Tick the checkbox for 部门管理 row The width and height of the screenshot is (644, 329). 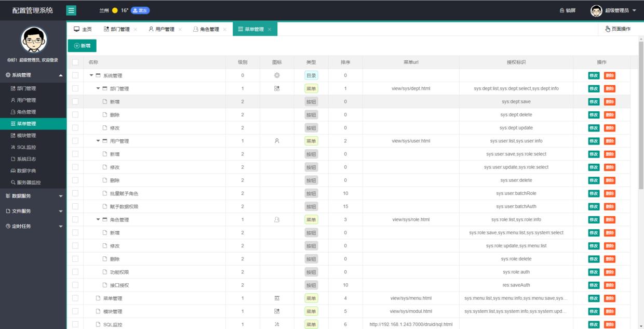(75, 89)
